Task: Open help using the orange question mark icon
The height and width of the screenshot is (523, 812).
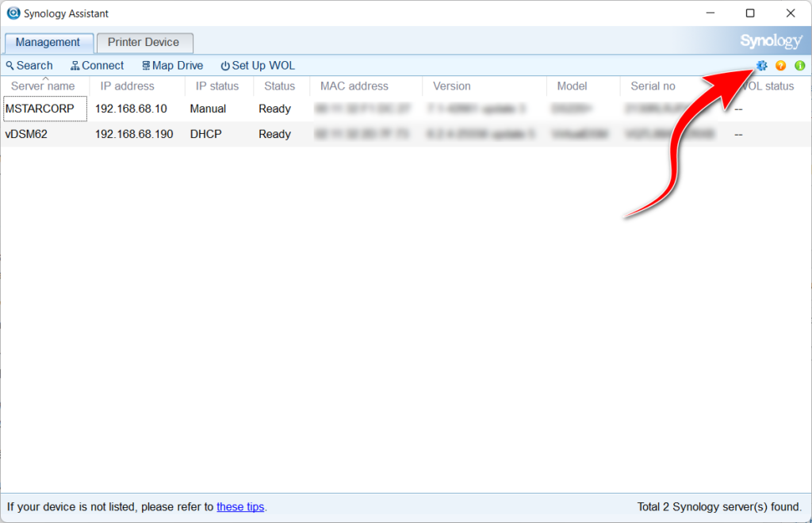Action: [780, 66]
